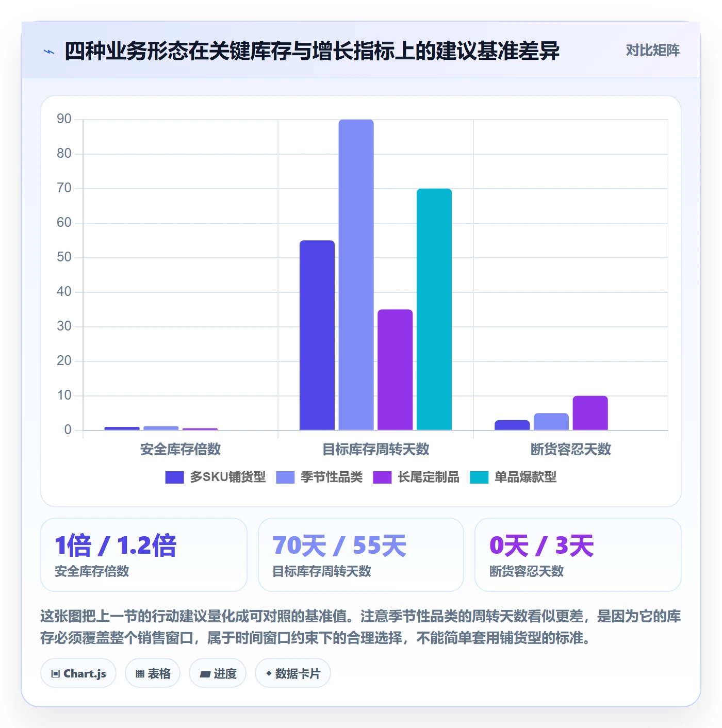The height and width of the screenshot is (728, 722).
Task: Click the bar icon in 进度 chip
Action: point(205,674)
